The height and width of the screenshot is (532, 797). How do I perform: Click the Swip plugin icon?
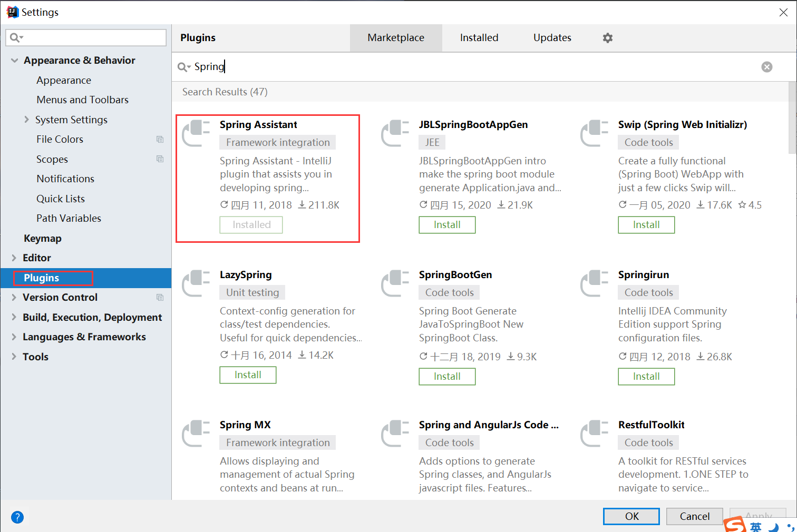(595, 133)
